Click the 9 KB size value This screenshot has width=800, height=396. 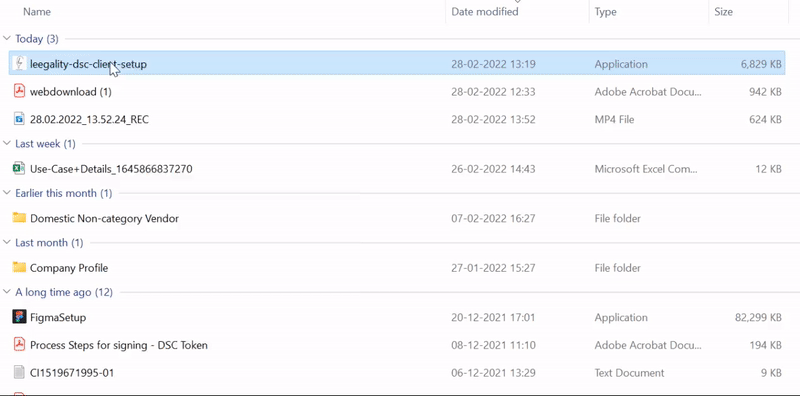coord(771,373)
